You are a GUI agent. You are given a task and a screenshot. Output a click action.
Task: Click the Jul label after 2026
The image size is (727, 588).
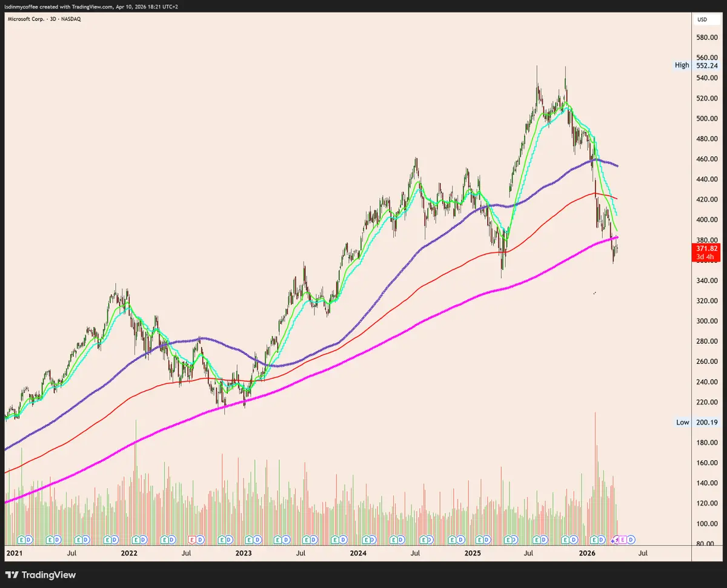coord(643,553)
